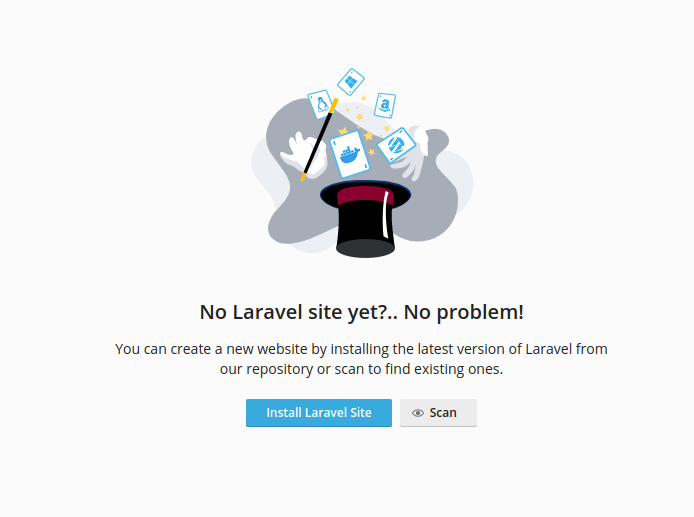This screenshot has width=694, height=517.
Task: Click the maroon band on the hat
Action: [365, 196]
